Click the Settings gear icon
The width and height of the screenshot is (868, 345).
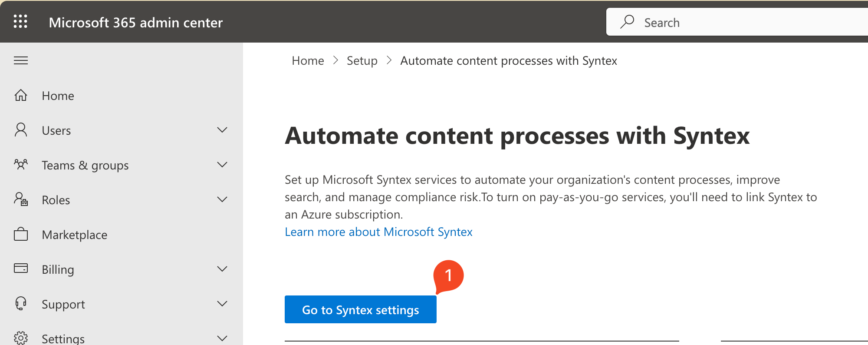(21, 338)
